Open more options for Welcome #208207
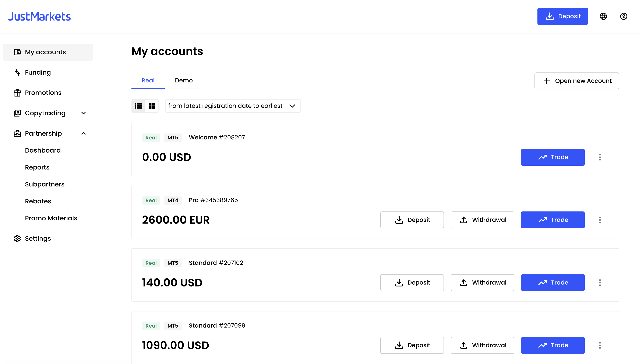 pos(600,157)
